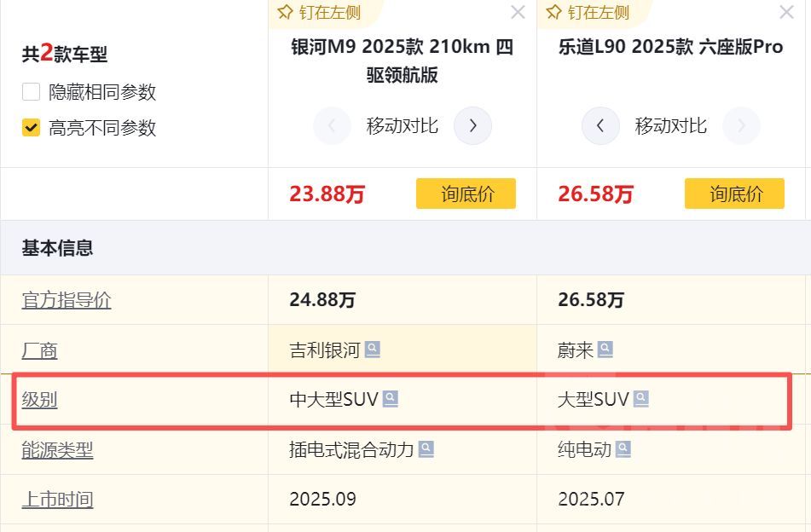Click right arrow beside 银河M9 移动对比
This screenshot has width=811, height=532.
pyautogui.click(x=472, y=125)
